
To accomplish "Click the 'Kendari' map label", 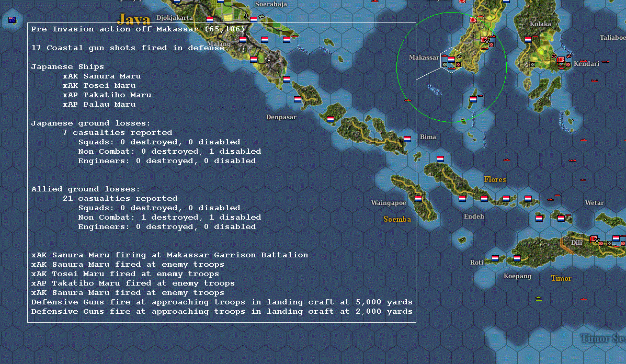I will (586, 64).
